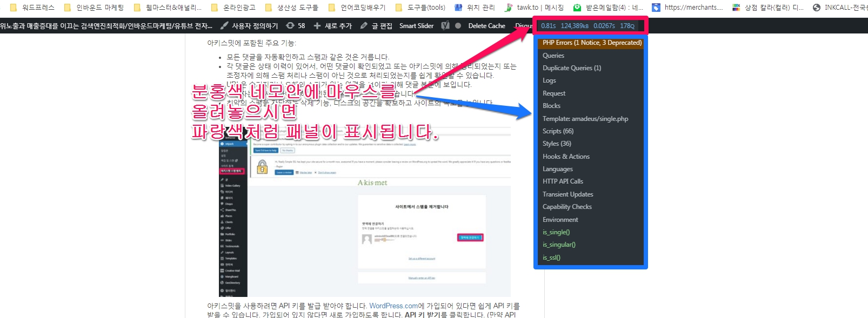Screen dimensions: 868x318
Task: Click the Delete Cache button
Action: (x=486, y=25)
